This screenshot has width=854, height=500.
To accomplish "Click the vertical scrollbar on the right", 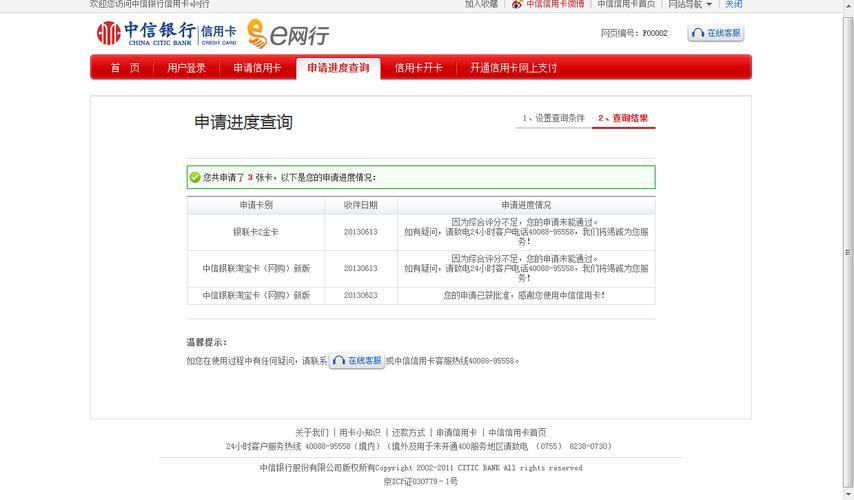I will tap(847, 252).
